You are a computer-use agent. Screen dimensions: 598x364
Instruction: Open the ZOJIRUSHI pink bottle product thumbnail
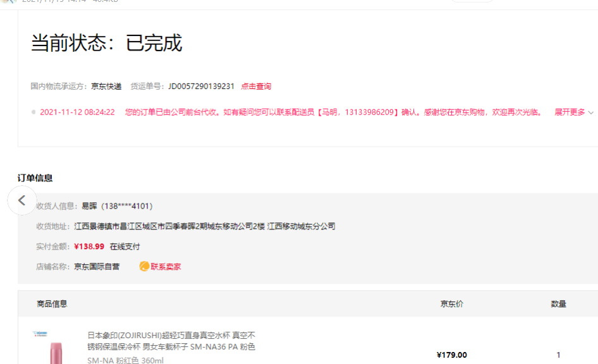pos(56,348)
